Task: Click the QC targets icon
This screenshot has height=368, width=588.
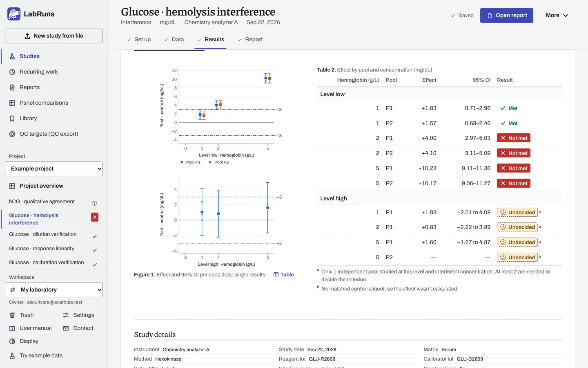Action: 12,134
